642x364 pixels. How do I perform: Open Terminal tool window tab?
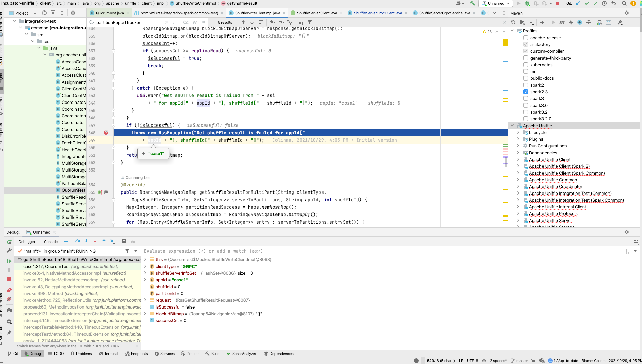(109, 354)
